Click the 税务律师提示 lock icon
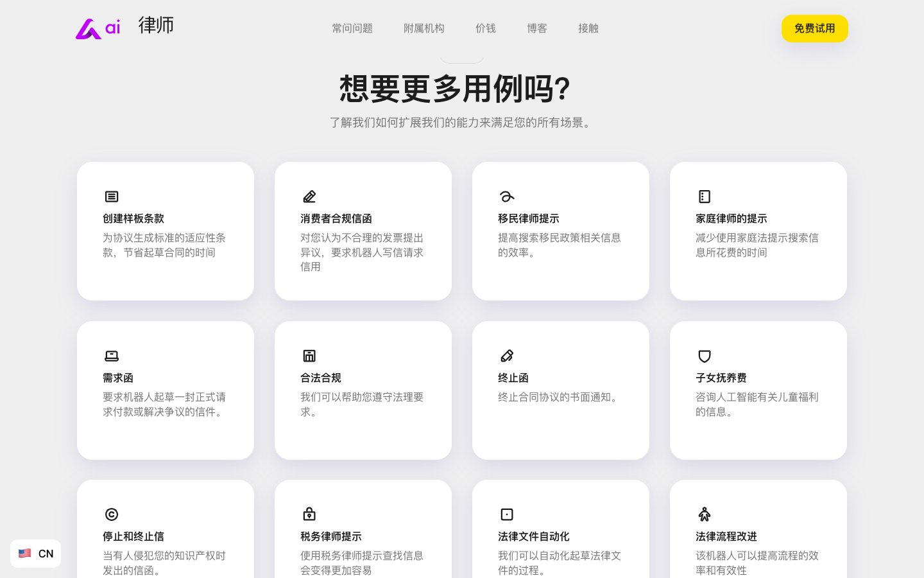Image resolution: width=924 pixels, height=578 pixels. [309, 514]
